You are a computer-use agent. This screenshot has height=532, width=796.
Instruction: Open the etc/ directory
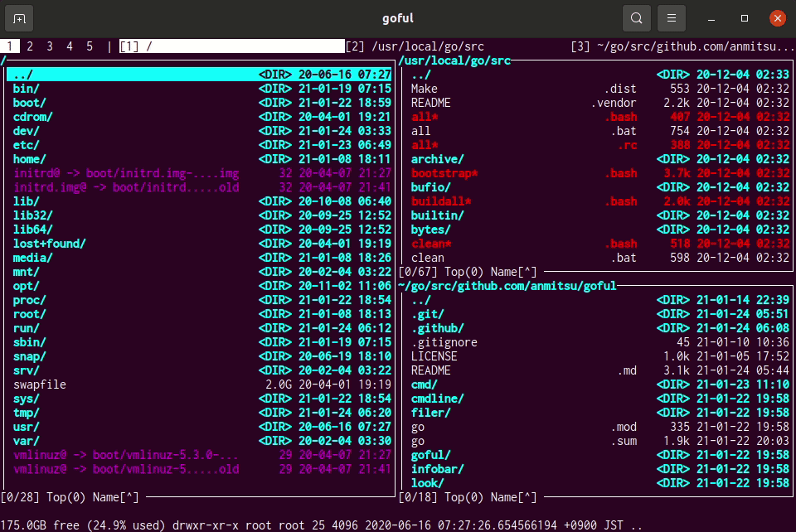click(x=202, y=145)
